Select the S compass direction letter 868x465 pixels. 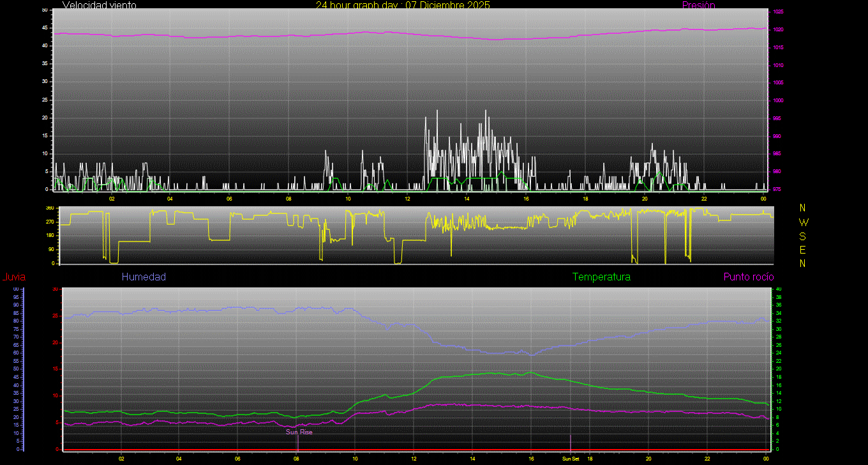[803, 236]
